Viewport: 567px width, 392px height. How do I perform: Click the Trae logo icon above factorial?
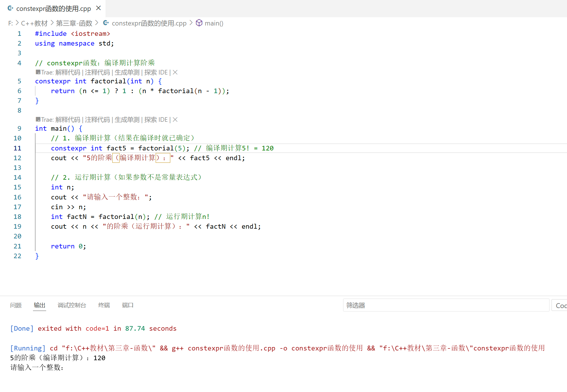[x=38, y=72]
